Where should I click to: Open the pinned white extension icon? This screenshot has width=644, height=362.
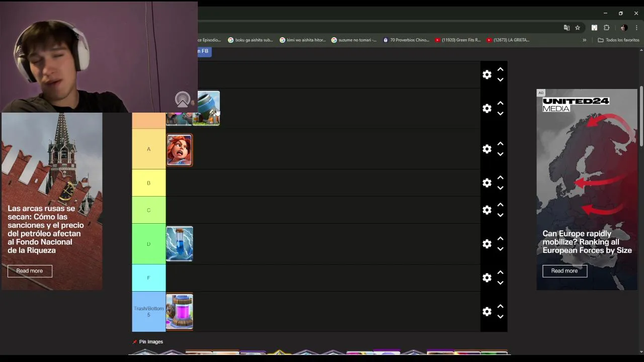click(x=594, y=28)
